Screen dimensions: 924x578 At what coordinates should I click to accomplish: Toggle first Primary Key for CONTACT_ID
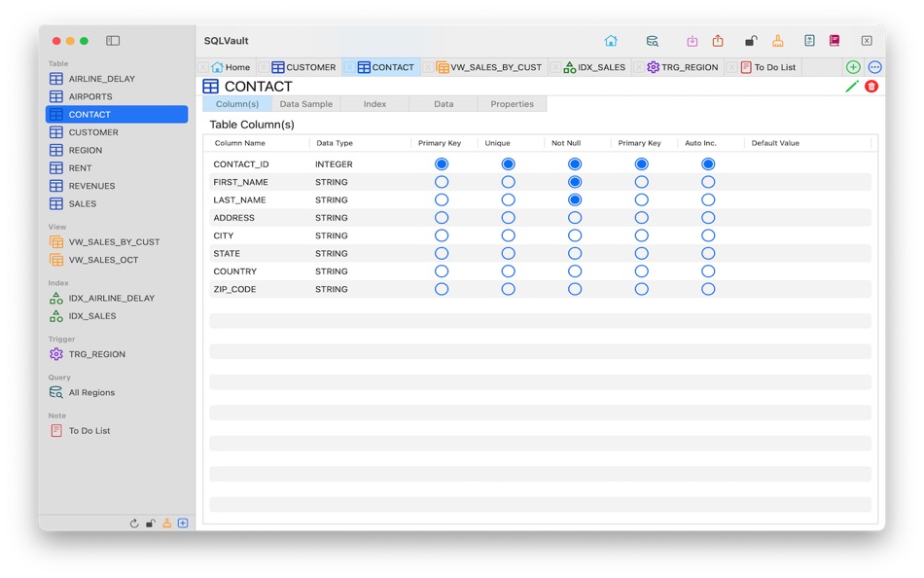coord(442,164)
